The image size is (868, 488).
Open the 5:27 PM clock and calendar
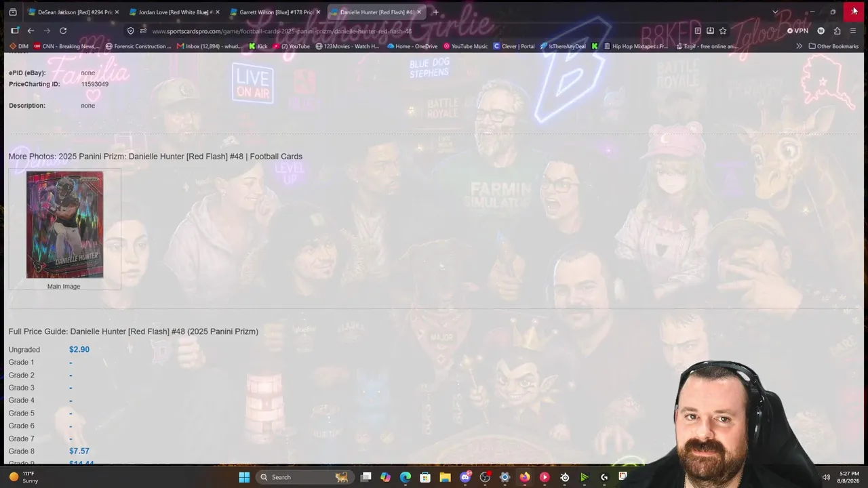coord(849,477)
